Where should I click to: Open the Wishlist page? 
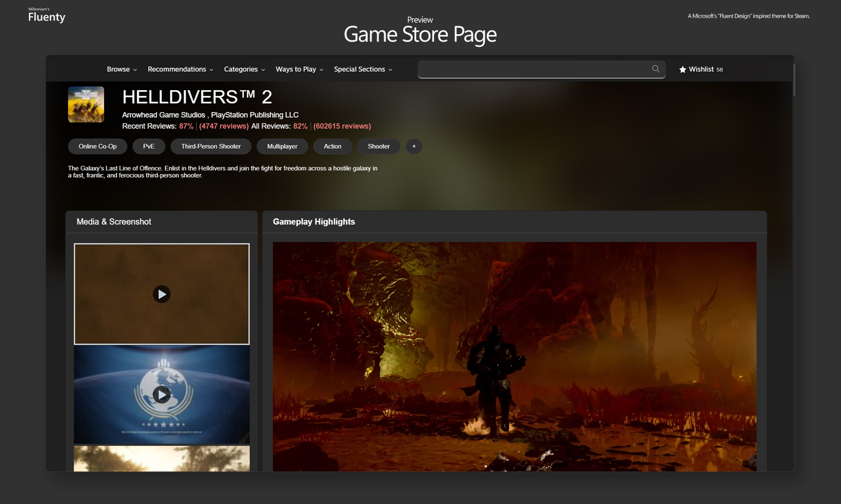(x=701, y=69)
